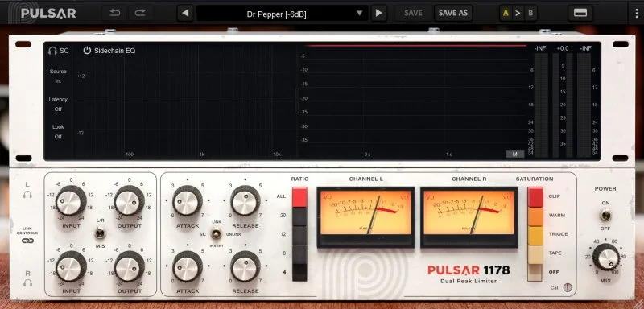
Task: Select ratio 12 button
Action: [299, 235]
